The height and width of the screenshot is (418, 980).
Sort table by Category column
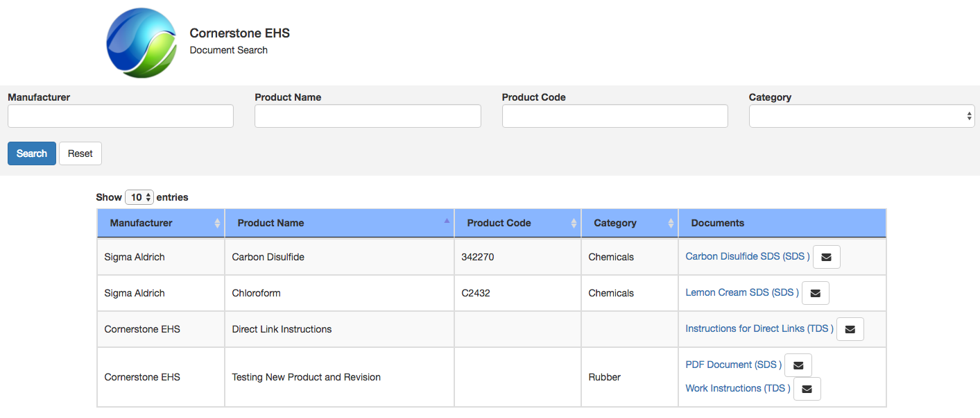(x=629, y=223)
